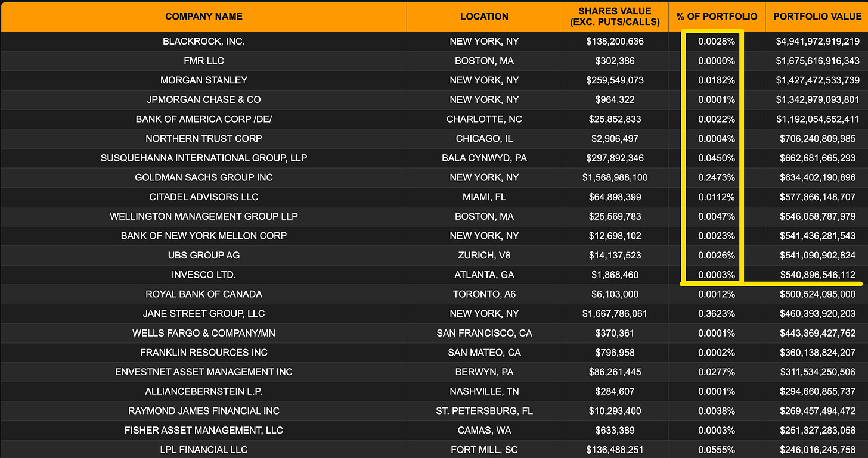Click ENVESTNET ASSET MANAGEMENT INC cell
Screen dimensions: 868x458
click(x=204, y=372)
